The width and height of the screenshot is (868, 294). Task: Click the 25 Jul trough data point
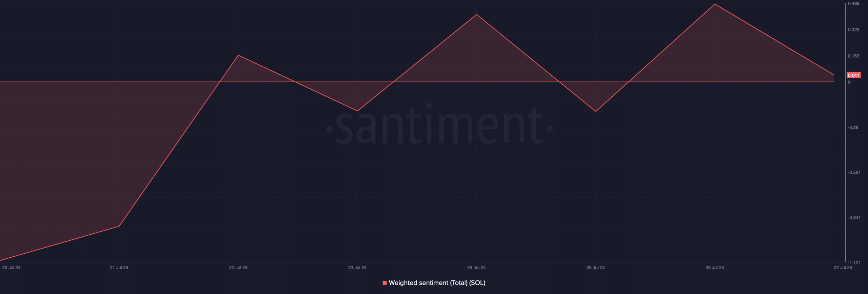pos(596,112)
